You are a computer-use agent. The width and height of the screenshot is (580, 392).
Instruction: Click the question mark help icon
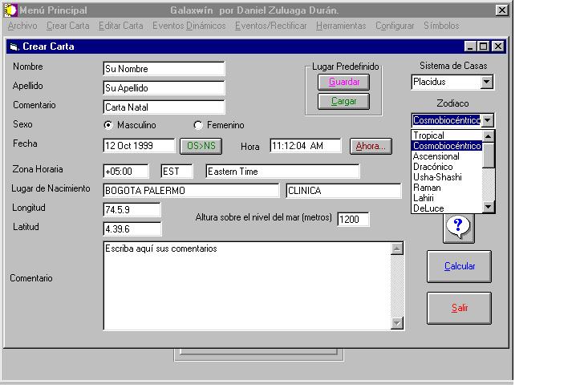[x=458, y=228]
